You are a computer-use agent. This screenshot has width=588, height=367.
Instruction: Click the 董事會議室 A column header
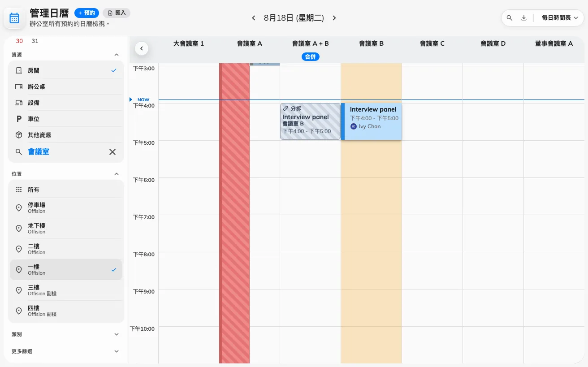pos(554,43)
